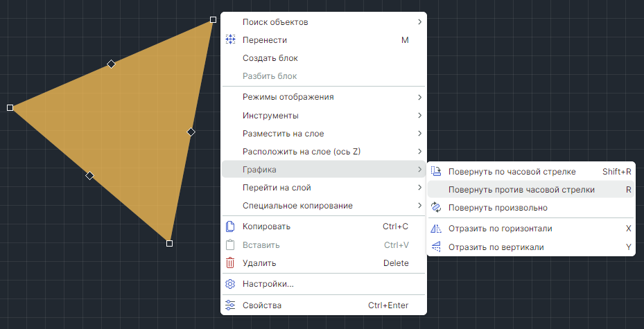Select Отразить по горизонтали

coord(531,229)
